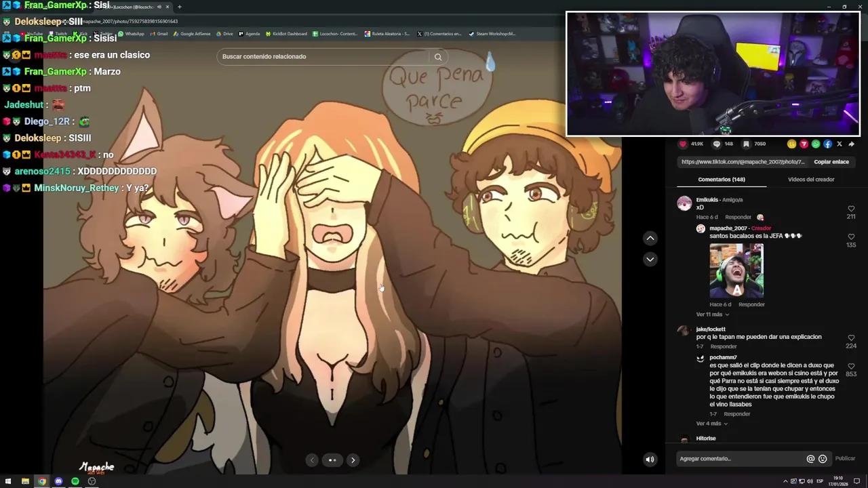
Task: Click the TikTok post URL text
Action: point(743,162)
